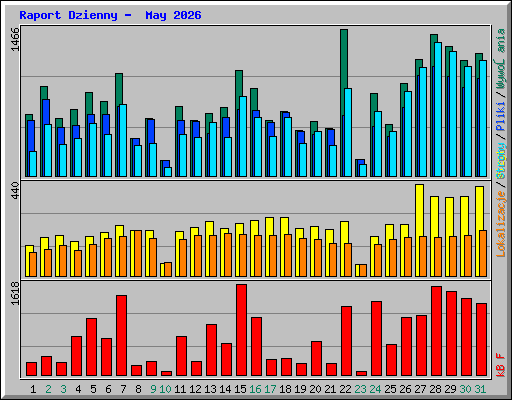The width and height of the screenshot is (512, 400).
Task: Click the blue 'Pliki' legend label
Action: tap(501, 117)
